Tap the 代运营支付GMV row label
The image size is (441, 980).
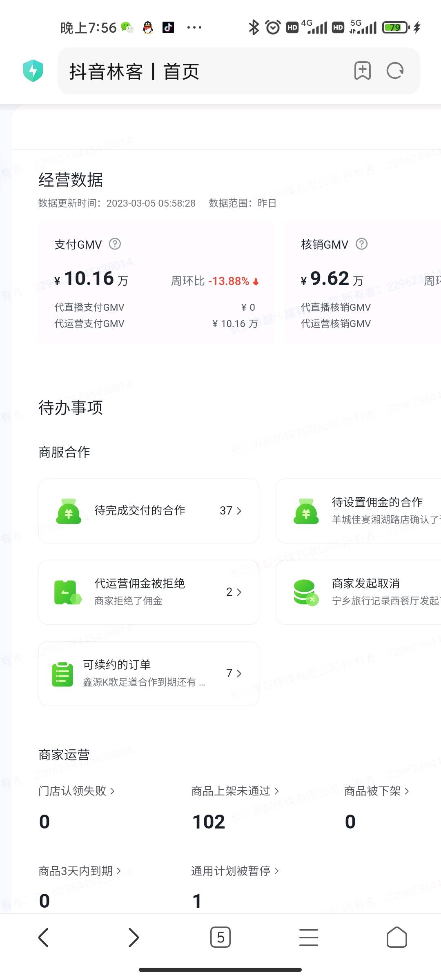point(89,324)
